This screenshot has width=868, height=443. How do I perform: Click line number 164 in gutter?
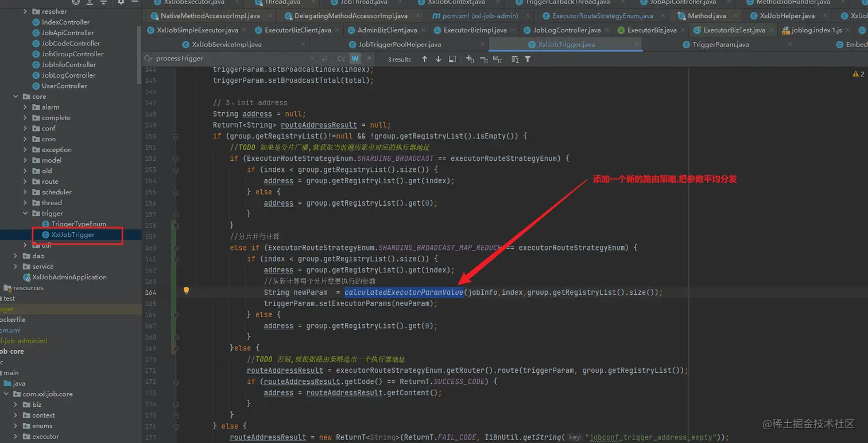pyautogui.click(x=150, y=292)
